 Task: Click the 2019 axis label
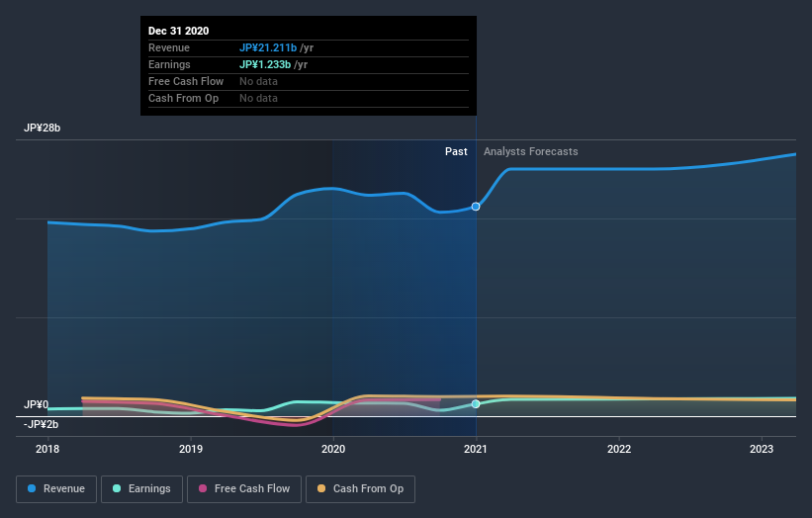(x=191, y=449)
